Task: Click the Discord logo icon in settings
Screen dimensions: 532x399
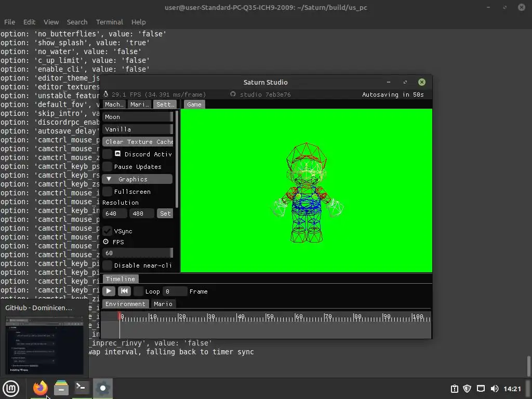Action: (x=118, y=154)
